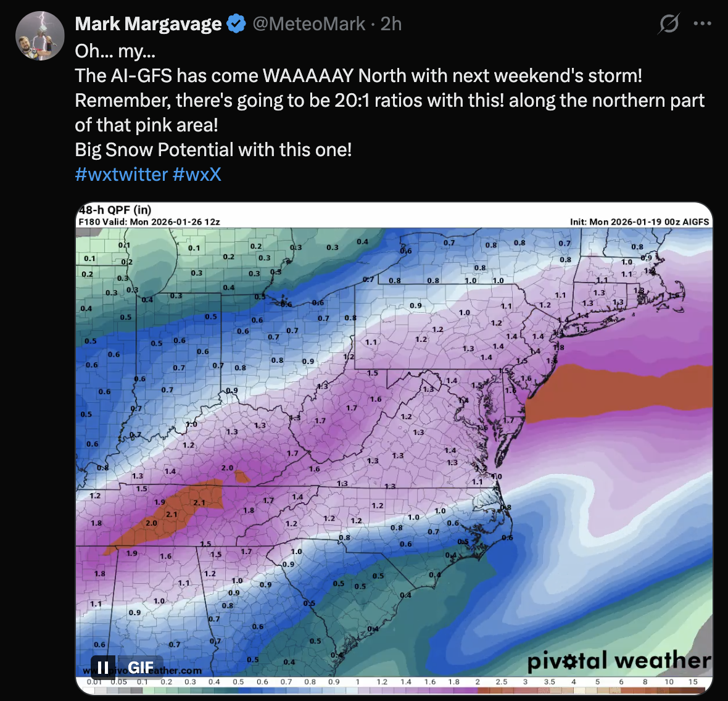This screenshot has width=728, height=701.
Task: Open the 2h post timestamp
Action: [x=391, y=24]
